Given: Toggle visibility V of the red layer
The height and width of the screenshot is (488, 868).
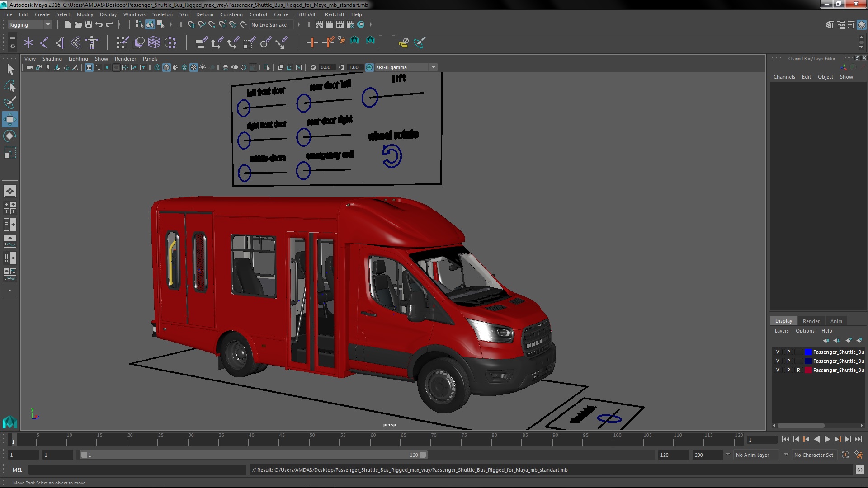Looking at the screenshot, I should click(778, 370).
